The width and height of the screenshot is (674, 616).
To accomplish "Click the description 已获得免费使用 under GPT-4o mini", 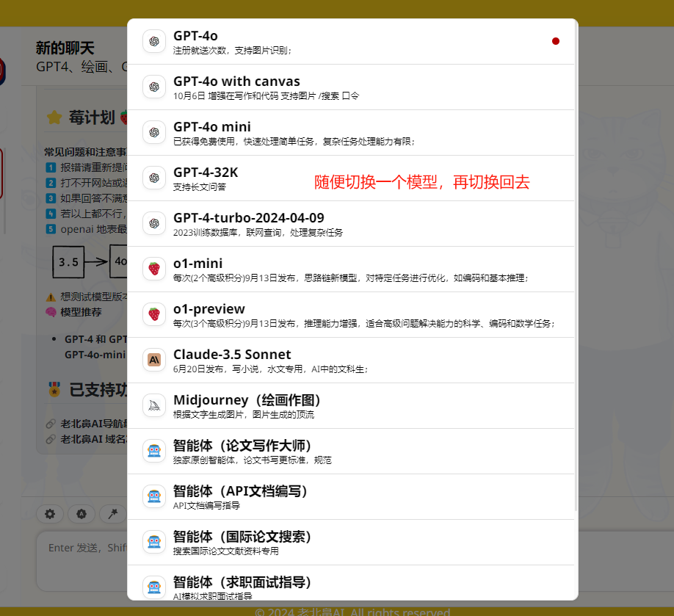I will point(294,142).
